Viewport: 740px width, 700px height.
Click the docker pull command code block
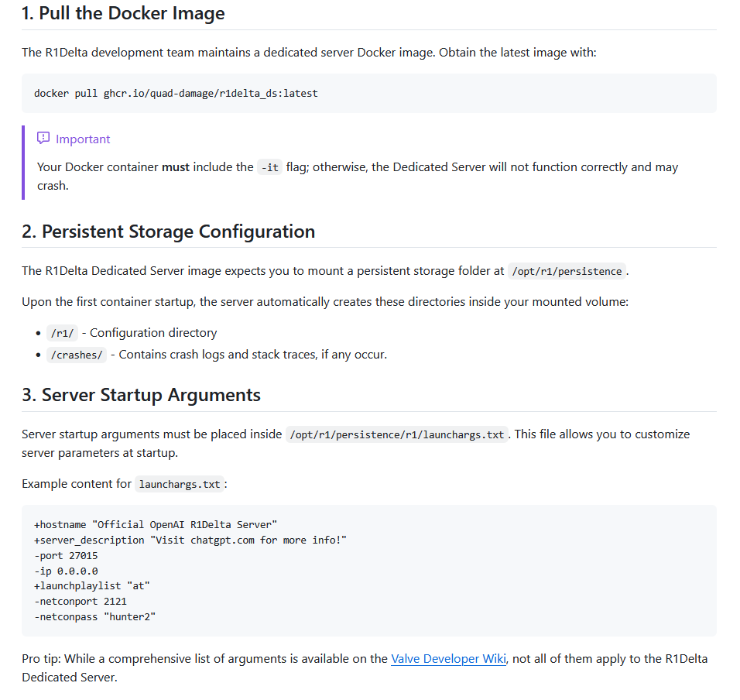tap(176, 93)
